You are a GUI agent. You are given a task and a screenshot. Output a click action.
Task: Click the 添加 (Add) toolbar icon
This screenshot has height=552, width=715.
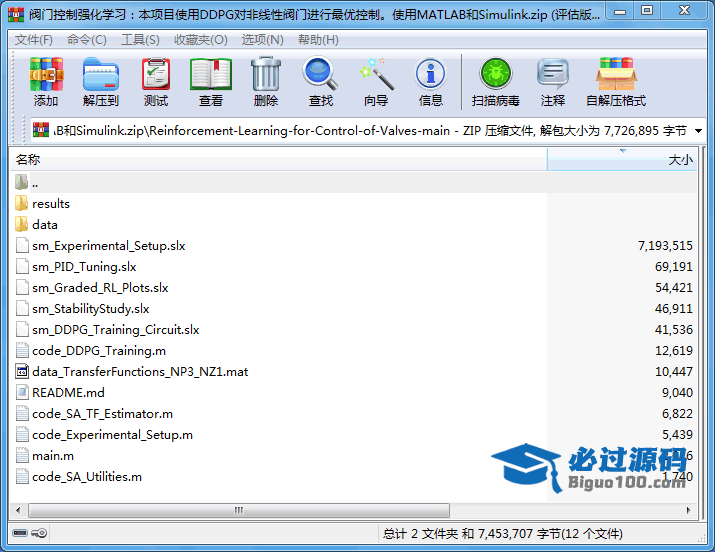46,74
